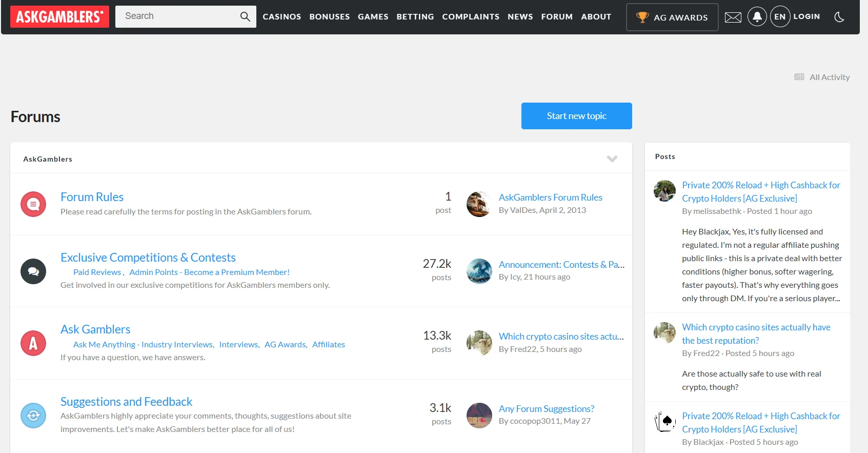Image resolution: width=868 pixels, height=453 pixels.
Task: Click the search magnifier icon
Action: 245,16
